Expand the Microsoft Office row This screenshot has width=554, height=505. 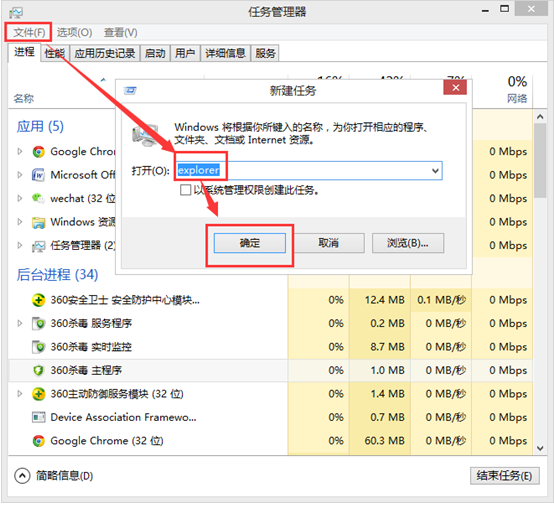[20, 175]
